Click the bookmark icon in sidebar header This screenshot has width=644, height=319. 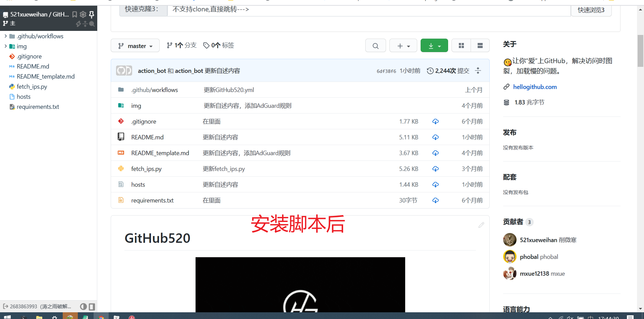click(x=74, y=14)
